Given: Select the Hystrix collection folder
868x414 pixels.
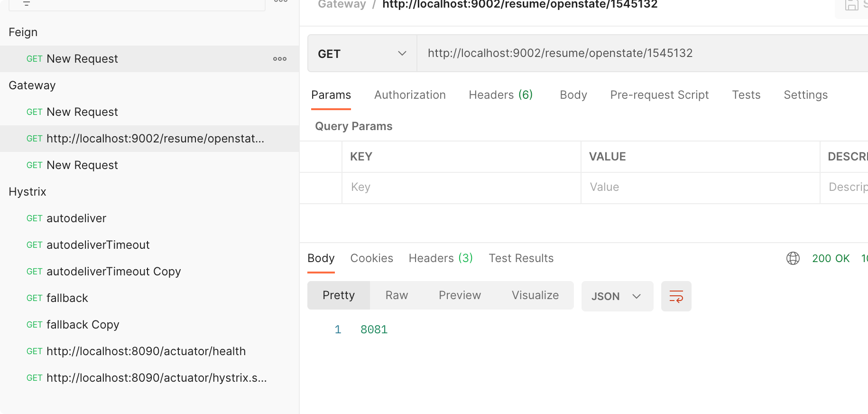Looking at the screenshot, I should (28, 192).
